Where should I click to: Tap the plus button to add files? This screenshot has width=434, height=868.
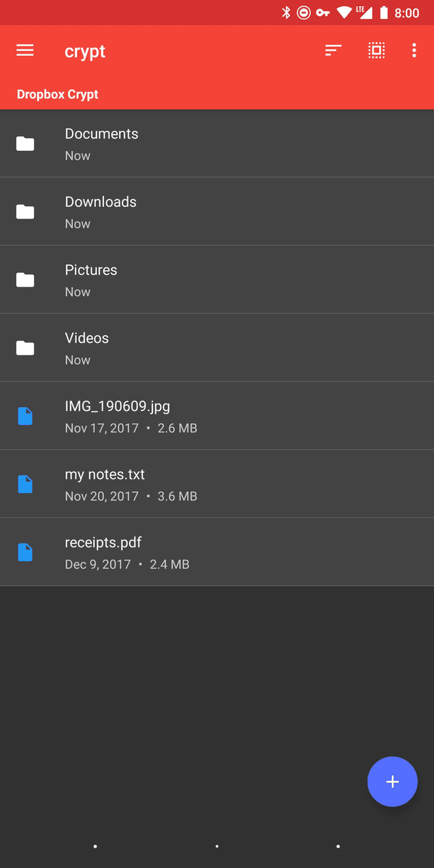393,782
